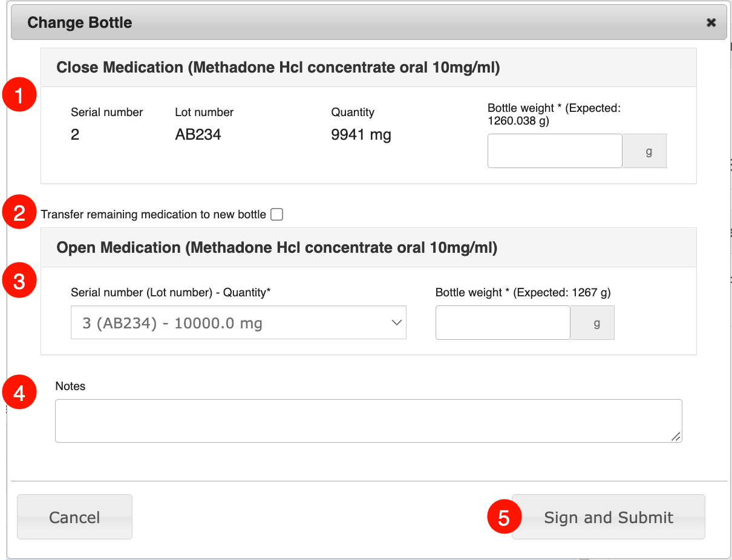Click the Close Medication bottle weight field
732x560 pixels.
click(555, 151)
